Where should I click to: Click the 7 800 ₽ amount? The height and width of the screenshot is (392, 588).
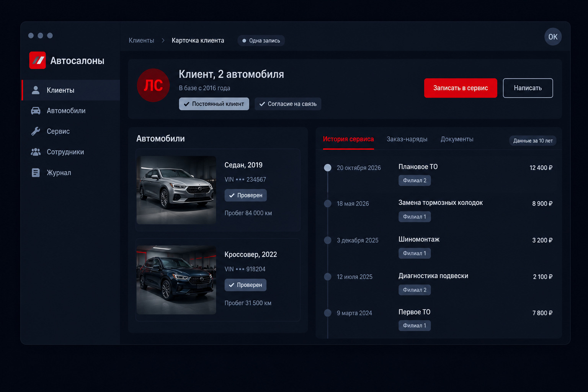[542, 313]
